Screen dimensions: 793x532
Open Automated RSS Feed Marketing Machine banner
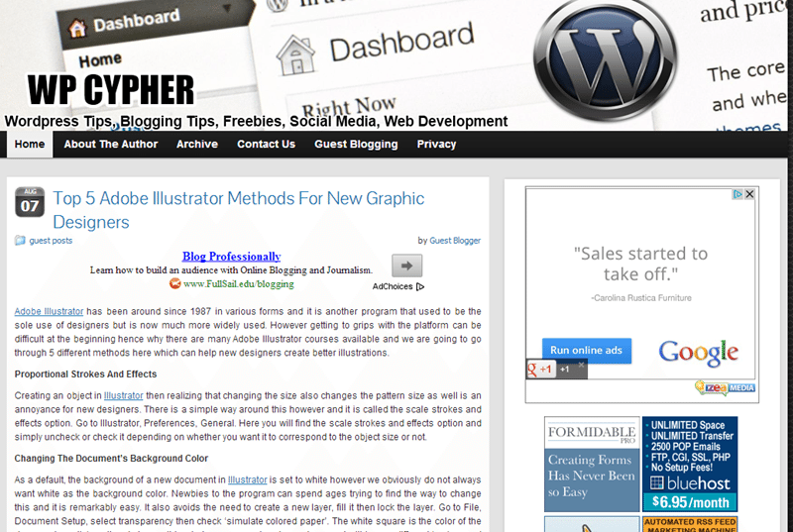pyautogui.click(x=690, y=524)
